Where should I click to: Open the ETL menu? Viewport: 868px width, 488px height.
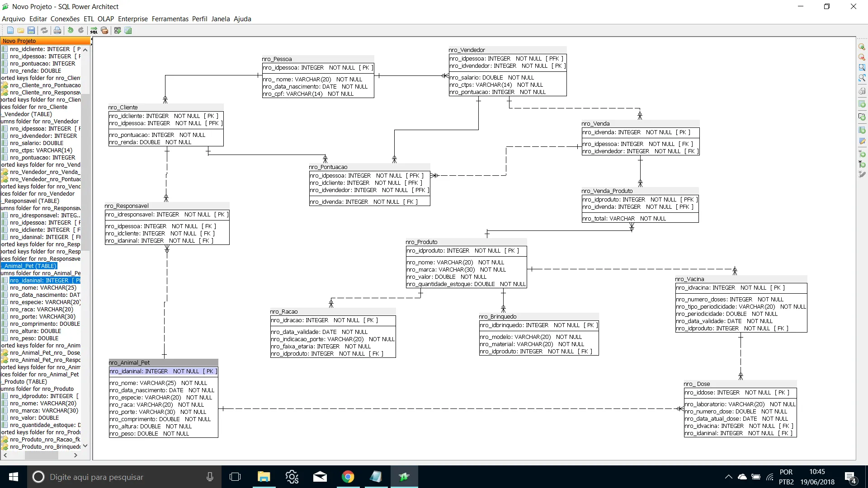point(89,19)
